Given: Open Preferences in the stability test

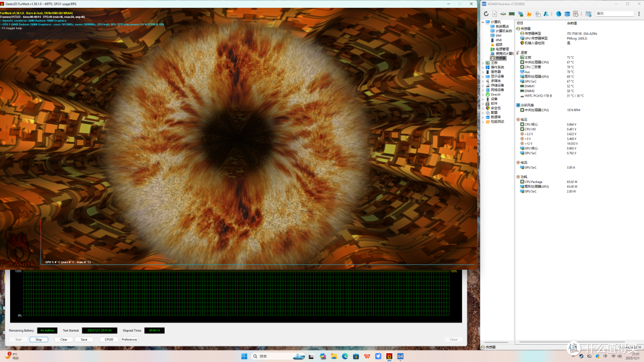Looking at the screenshot, I should tap(129, 339).
